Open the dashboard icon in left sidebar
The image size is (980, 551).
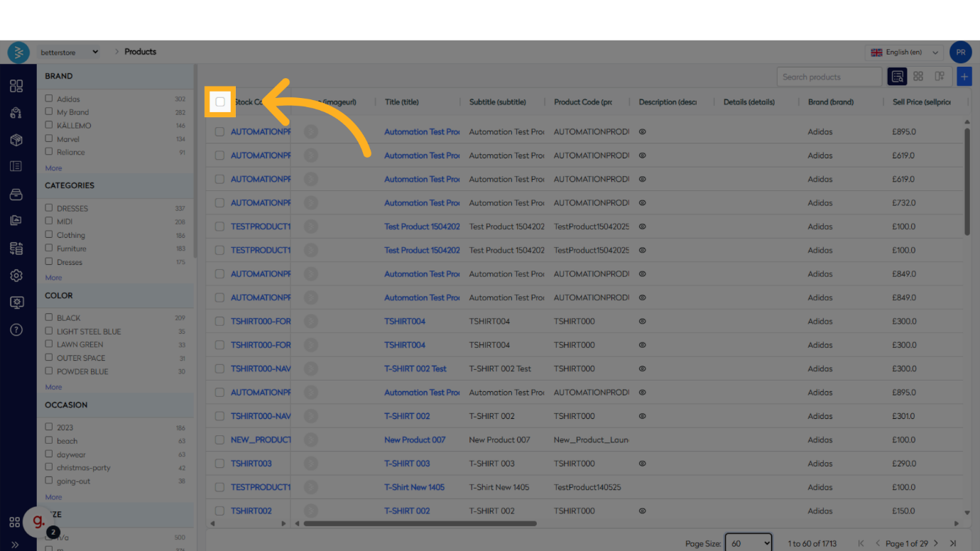[x=16, y=86]
